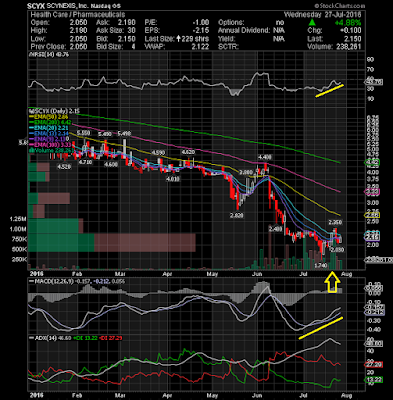Click the 5.550 price high annotation
393x400 pixels.
pos(83,133)
